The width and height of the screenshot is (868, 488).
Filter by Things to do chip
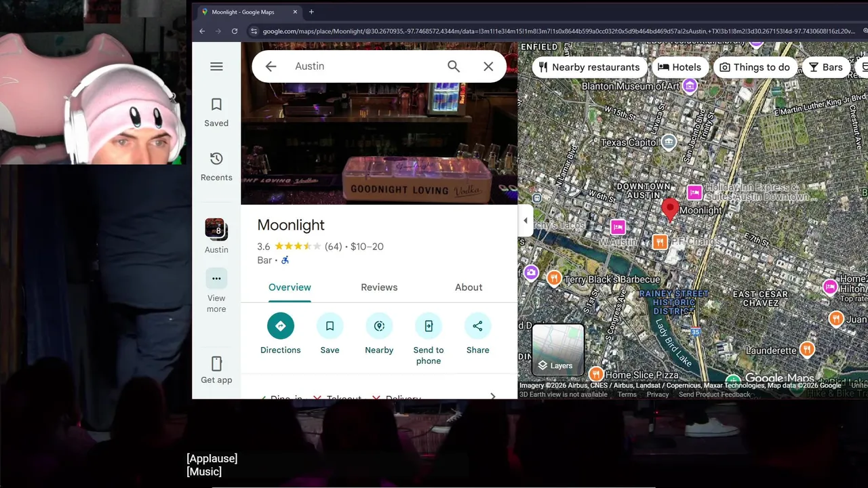[x=755, y=67]
